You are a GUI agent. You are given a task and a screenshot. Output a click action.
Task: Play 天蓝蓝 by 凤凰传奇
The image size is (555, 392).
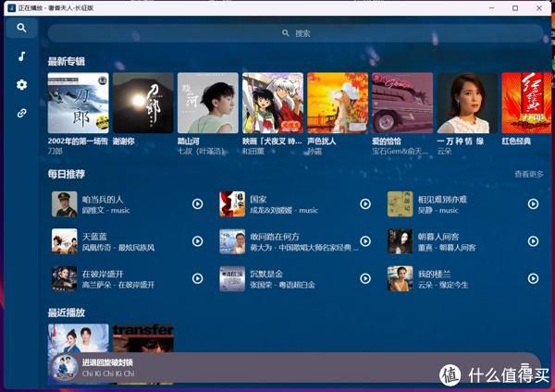197,241
